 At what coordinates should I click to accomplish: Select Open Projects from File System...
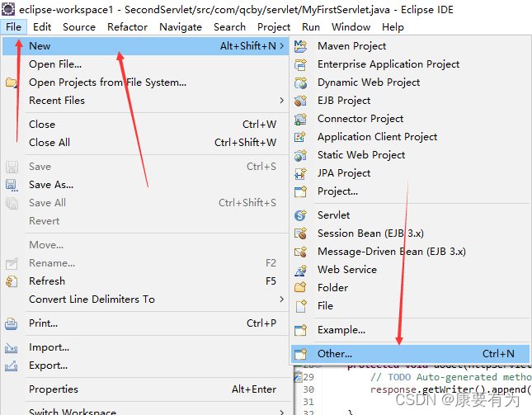coord(145,83)
